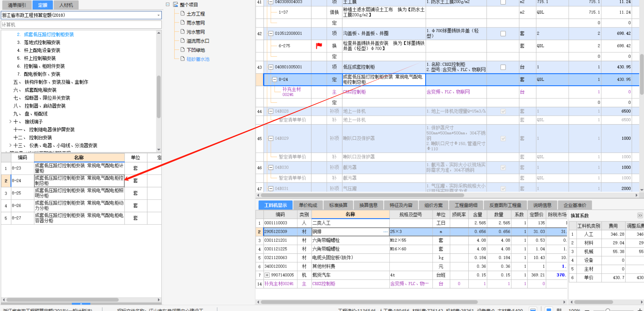Open the 反查图形工程量 tab

click(x=505, y=205)
